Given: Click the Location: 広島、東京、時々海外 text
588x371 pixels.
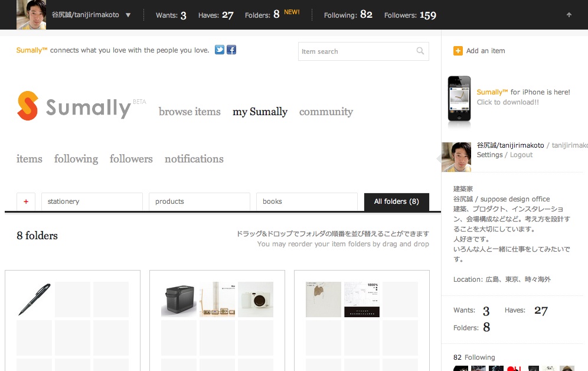Looking at the screenshot, I should (x=502, y=279).
